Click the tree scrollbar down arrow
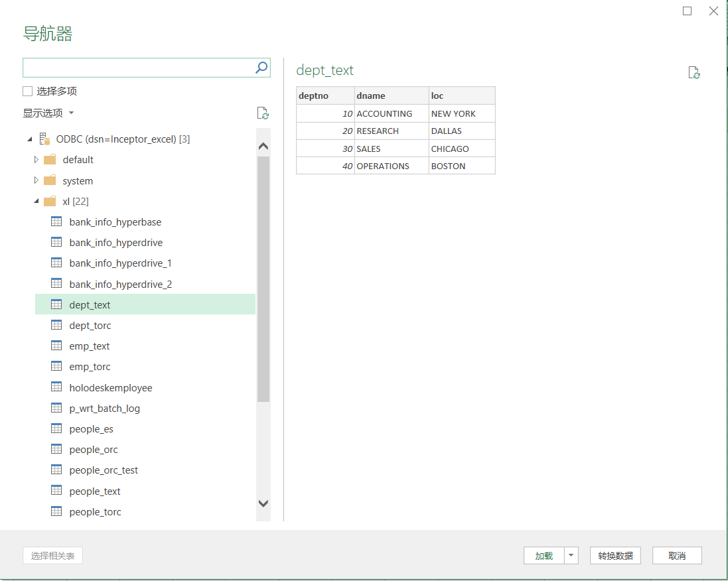 tap(263, 503)
